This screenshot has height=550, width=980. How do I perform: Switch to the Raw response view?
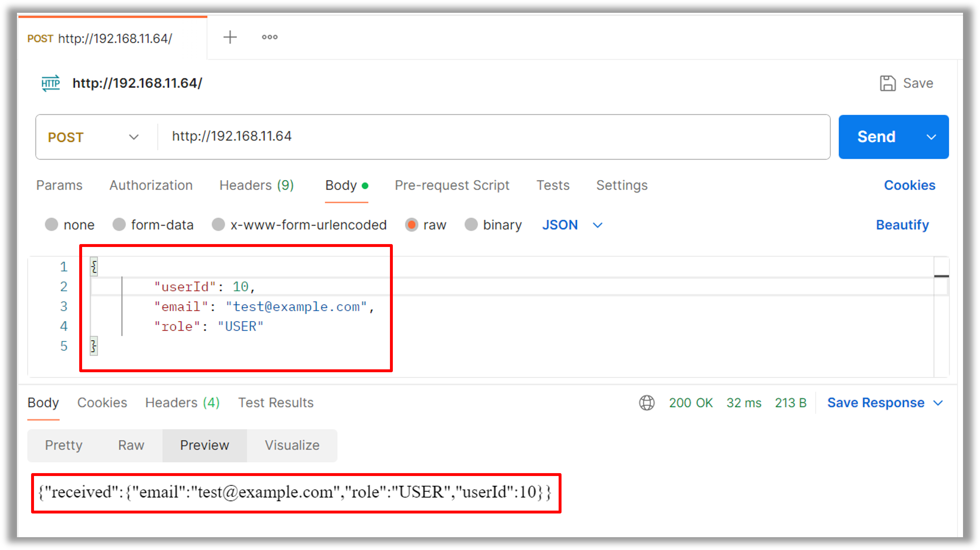[131, 445]
